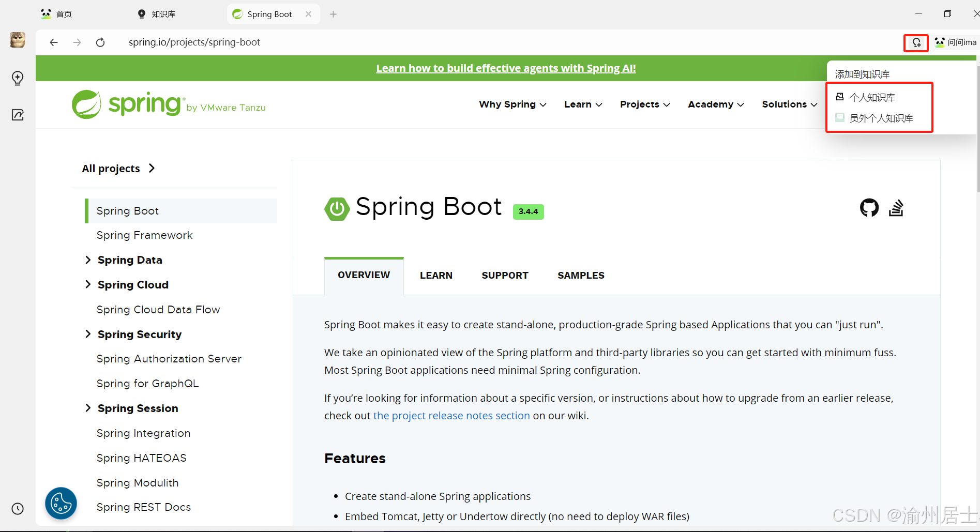Viewport: 980px width, 532px height.
Task: Select 个人知识库 in the dropdown
Action: pos(872,97)
